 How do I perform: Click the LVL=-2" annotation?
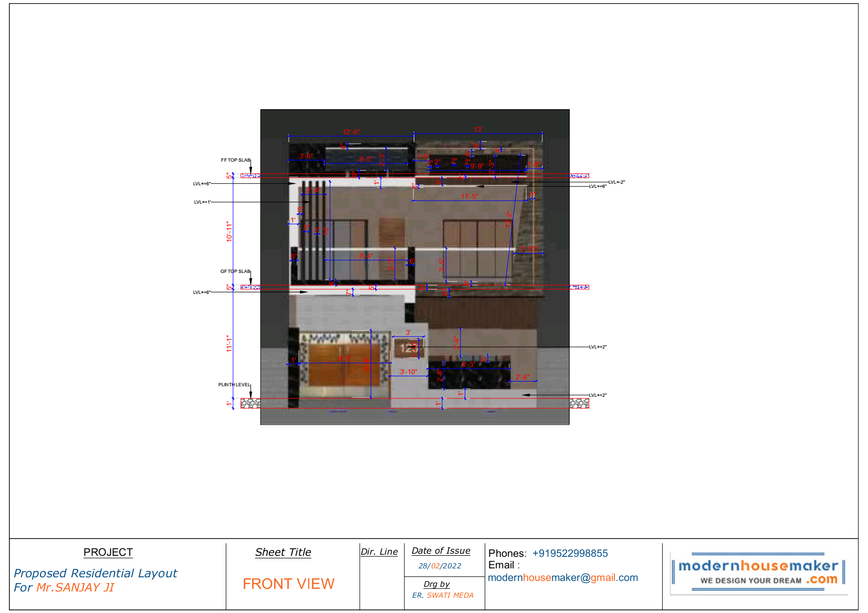pyautogui.click(x=616, y=182)
